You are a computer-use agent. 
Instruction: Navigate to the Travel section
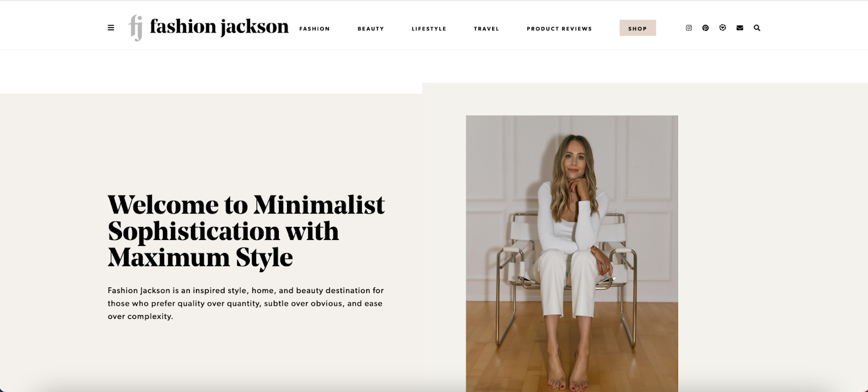click(486, 29)
